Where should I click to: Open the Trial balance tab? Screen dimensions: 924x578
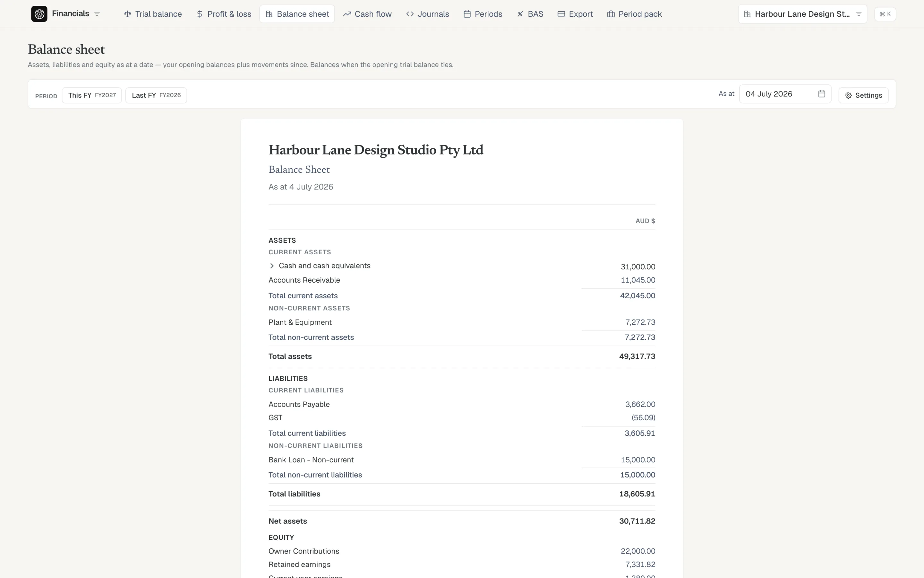click(153, 14)
